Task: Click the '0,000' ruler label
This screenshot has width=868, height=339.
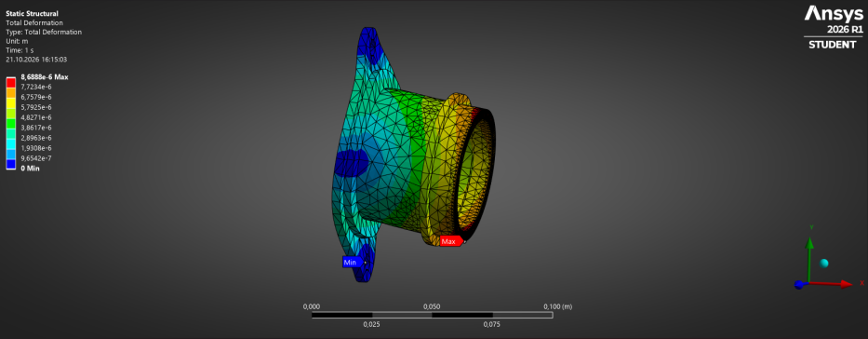Action: [x=312, y=306]
